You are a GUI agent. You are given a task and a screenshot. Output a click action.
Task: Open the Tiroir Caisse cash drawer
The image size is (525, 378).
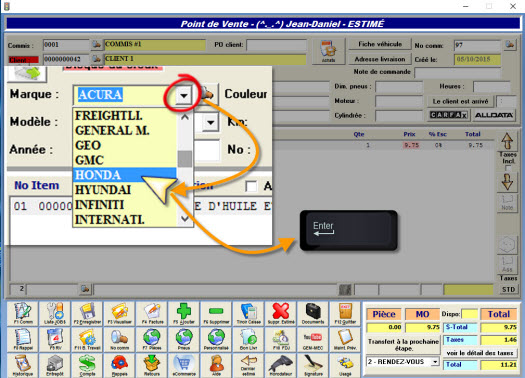(248, 314)
